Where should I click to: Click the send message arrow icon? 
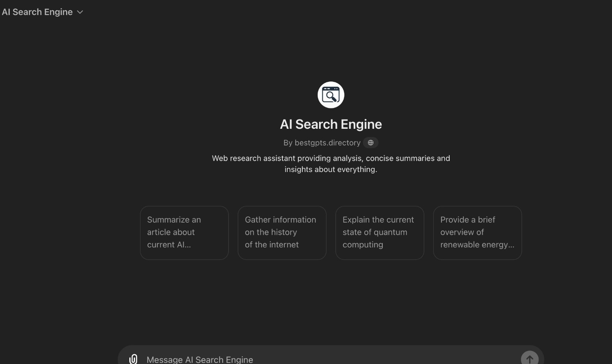pyautogui.click(x=530, y=358)
